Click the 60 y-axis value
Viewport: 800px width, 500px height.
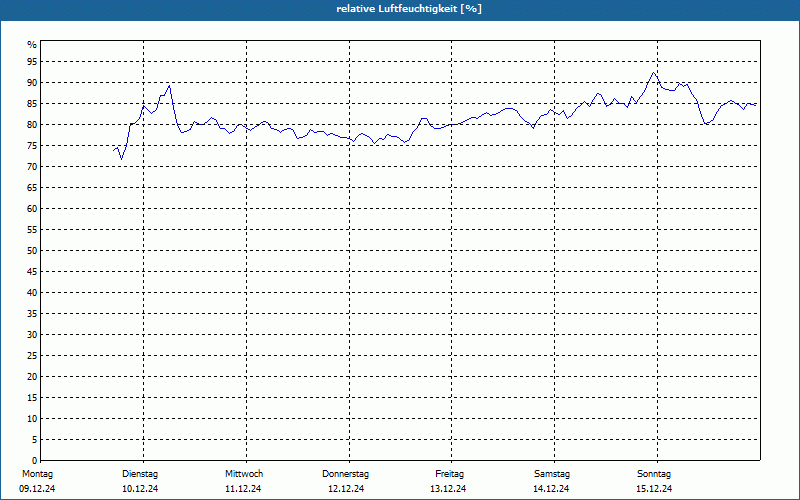[32, 209]
